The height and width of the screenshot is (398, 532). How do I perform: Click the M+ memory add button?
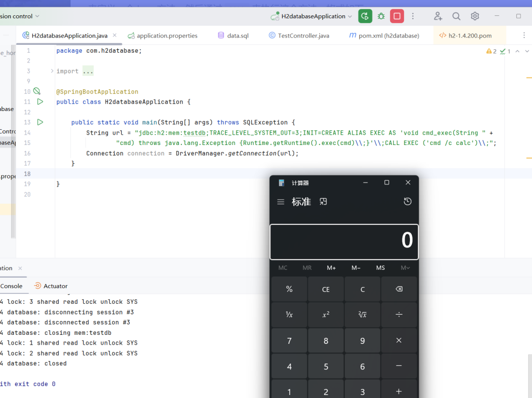click(332, 268)
